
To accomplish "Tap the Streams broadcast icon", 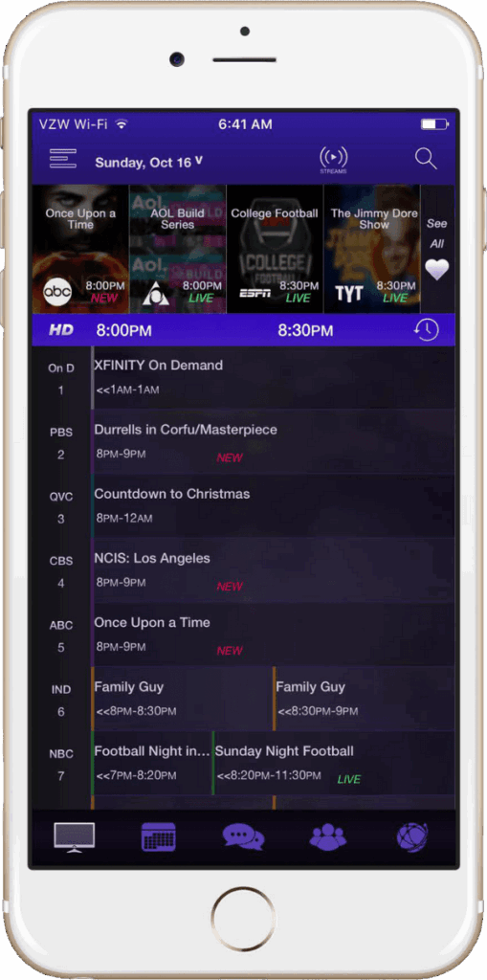I will point(333,160).
